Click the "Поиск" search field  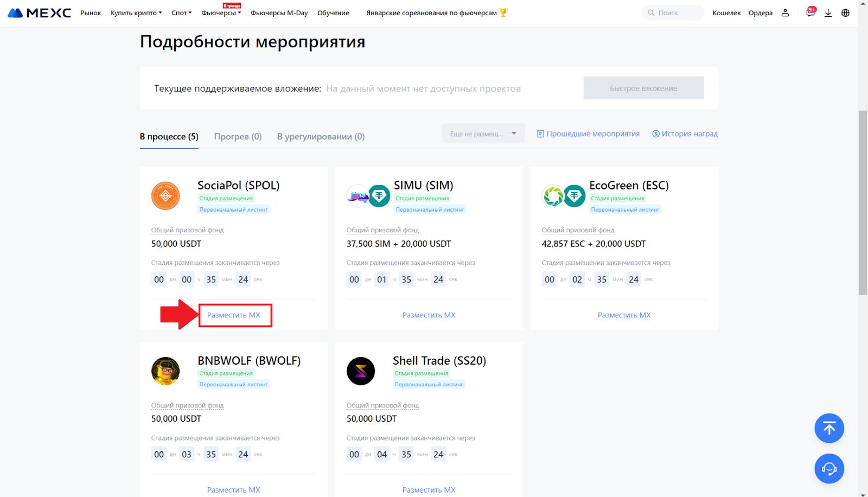[673, 13]
